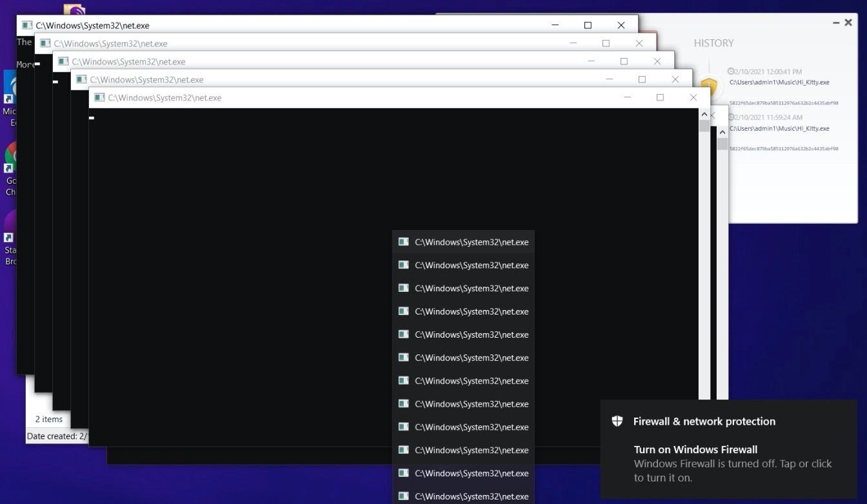Image resolution: width=867 pixels, height=504 pixels.
Task: Click the hash text under the 12:00:41 PM entry
Action: click(784, 102)
